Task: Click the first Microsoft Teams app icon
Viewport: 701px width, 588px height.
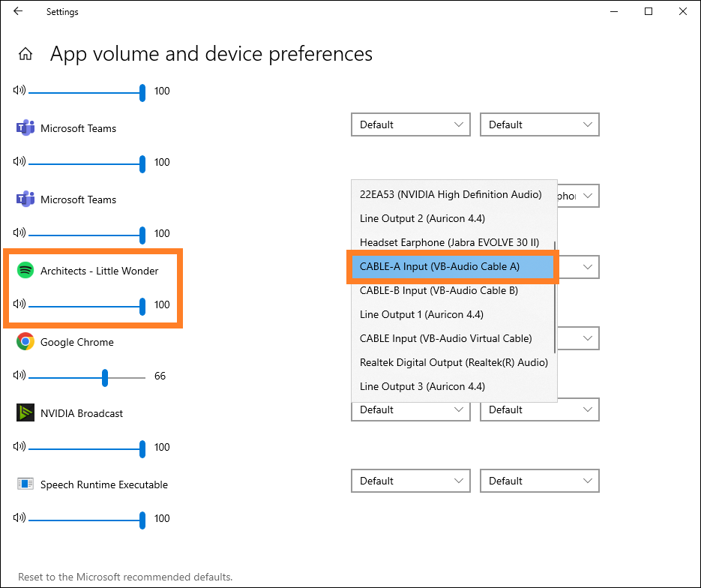Action: [25, 128]
